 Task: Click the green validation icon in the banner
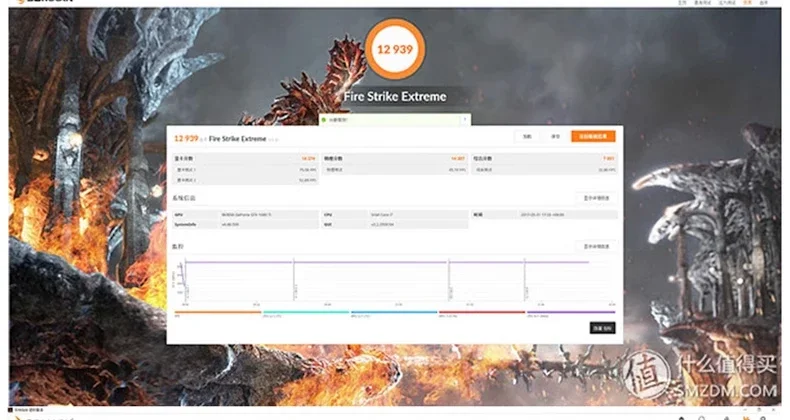click(324, 118)
